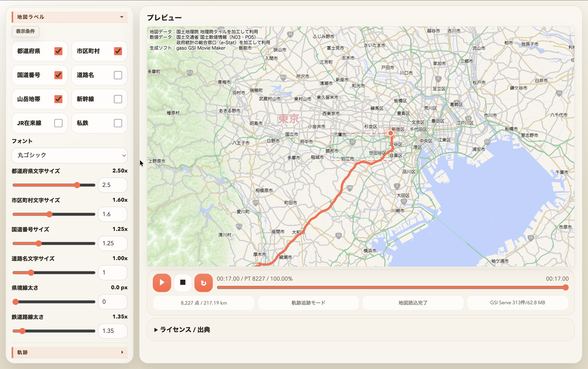Collapse the 地図ラベル section header
Image resolution: width=588 pixels, height=369 pixels.
[70, 17]
